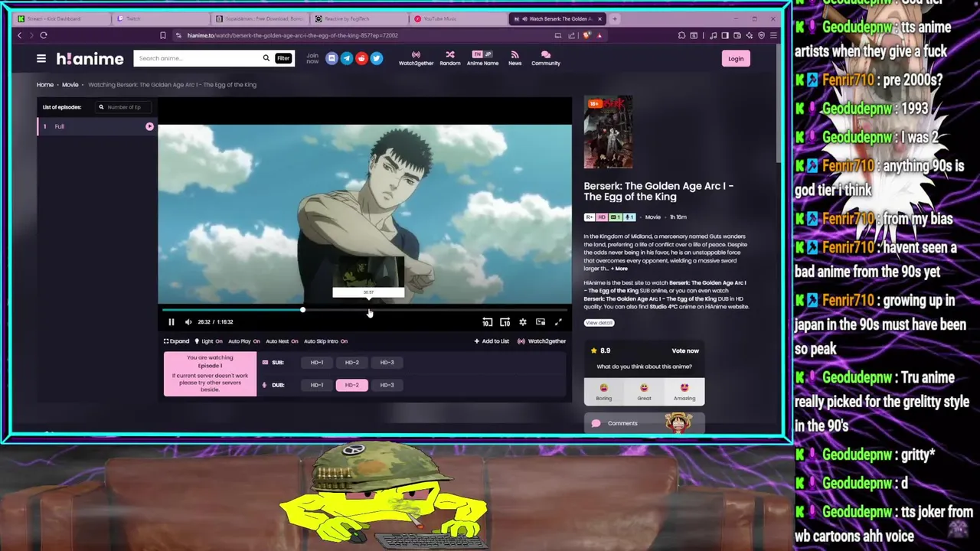Select SUB server HD-2
Viewport: 980px width, 551px height.
[351, 363]
